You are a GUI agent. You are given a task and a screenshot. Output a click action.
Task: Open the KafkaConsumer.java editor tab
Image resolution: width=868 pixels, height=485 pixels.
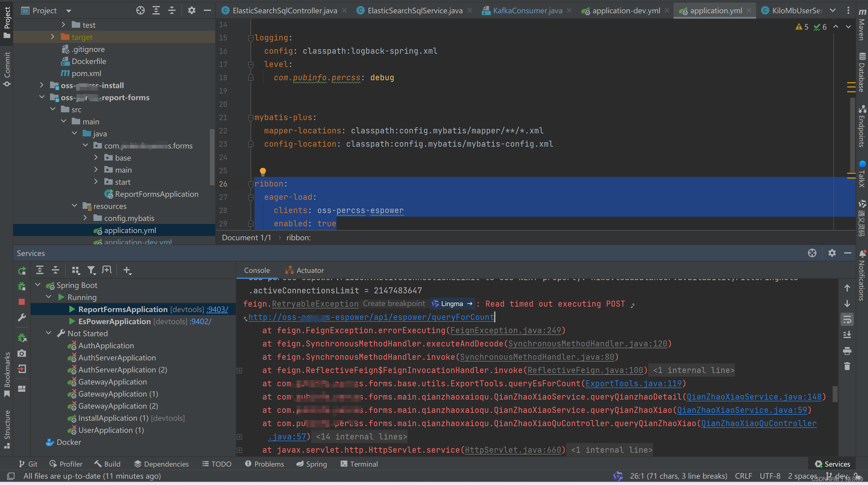point(527,11)
